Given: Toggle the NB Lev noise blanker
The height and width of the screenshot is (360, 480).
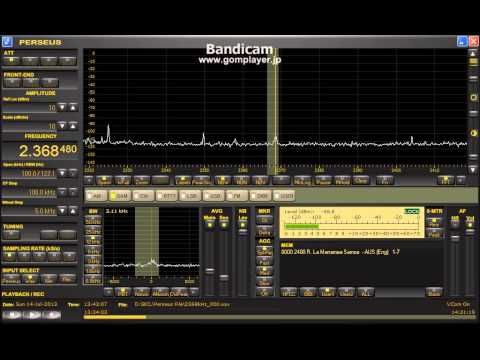Looking at the screenshot, I should pos(243,225).
